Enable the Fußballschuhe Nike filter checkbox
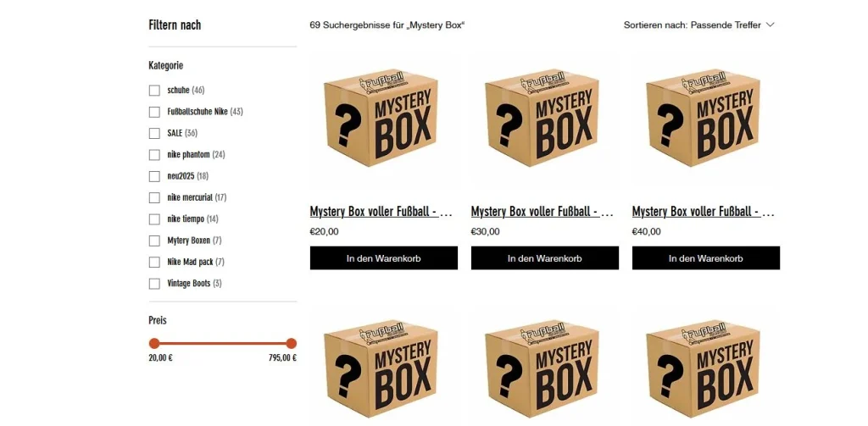Image resolution: width=868 pixels, height=426 pixels. [154, 112]
